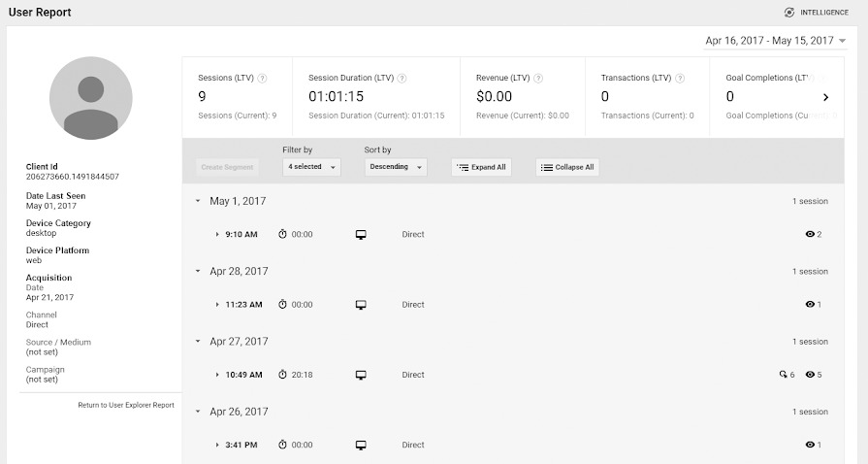Click stopwatch icon in 9:10 AM session
The height and width of the screenshot is (464, 868).
point(282,234)
